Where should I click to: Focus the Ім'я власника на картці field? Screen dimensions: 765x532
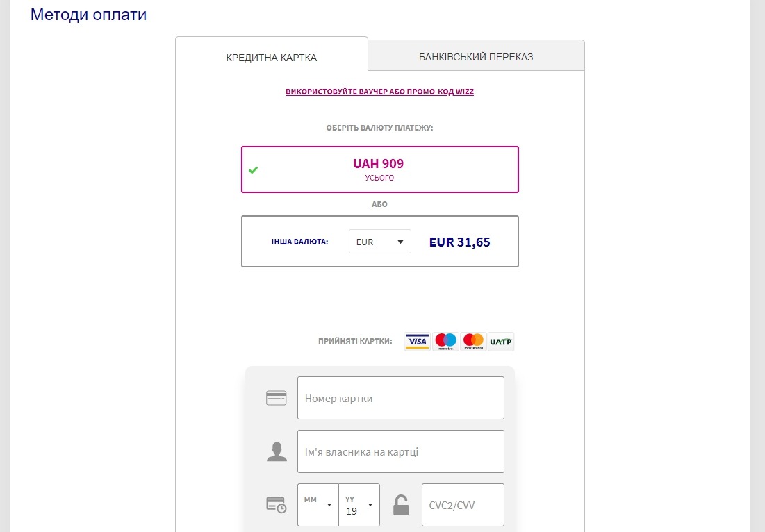(x=400, y=451)
